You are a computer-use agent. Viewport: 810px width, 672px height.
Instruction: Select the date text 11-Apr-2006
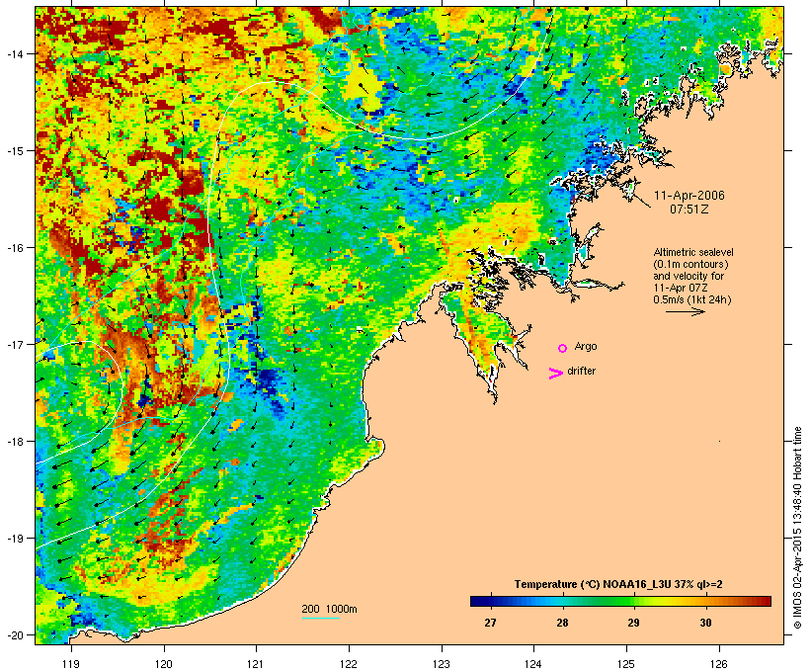689,196
